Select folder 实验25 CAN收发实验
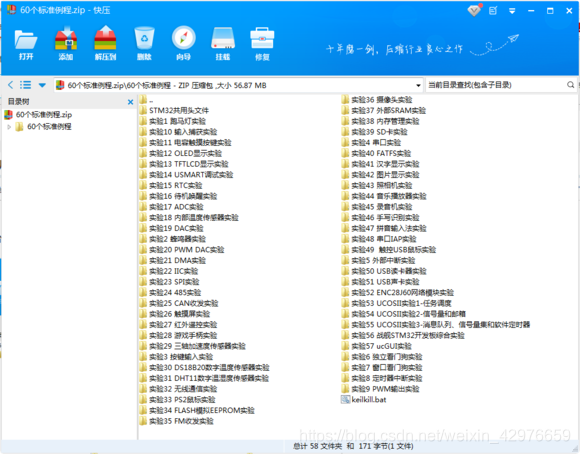580x454 pixels. pyautogui.click(x=179, y=303)
